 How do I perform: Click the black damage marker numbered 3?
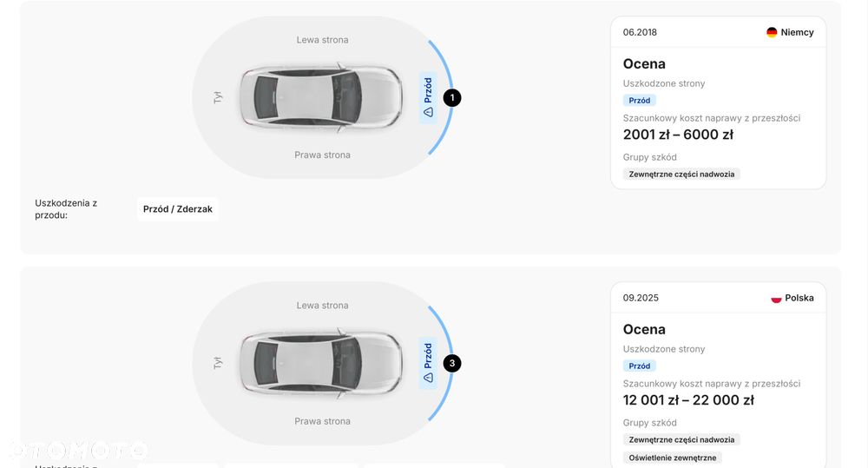452,364
